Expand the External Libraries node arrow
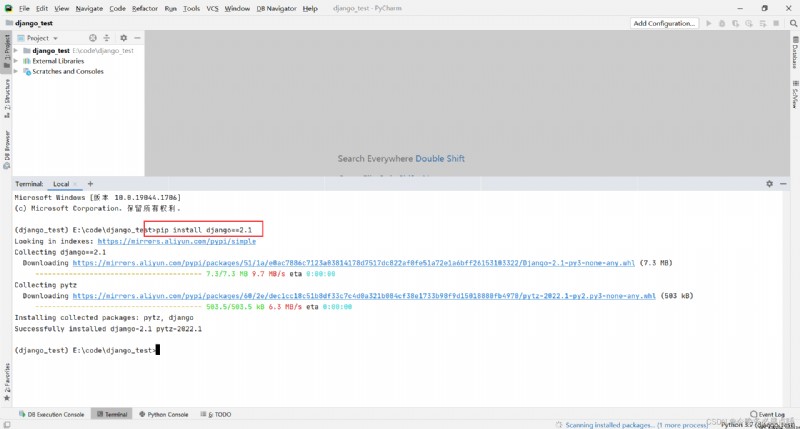 16,61
